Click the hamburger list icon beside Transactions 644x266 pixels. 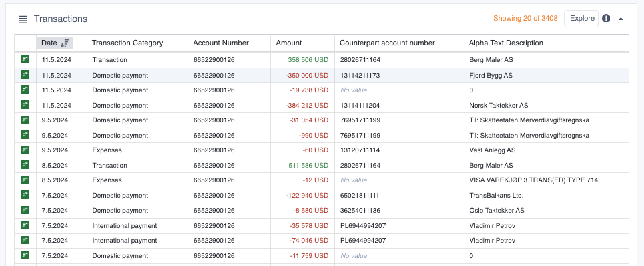[x=23, y=19]
